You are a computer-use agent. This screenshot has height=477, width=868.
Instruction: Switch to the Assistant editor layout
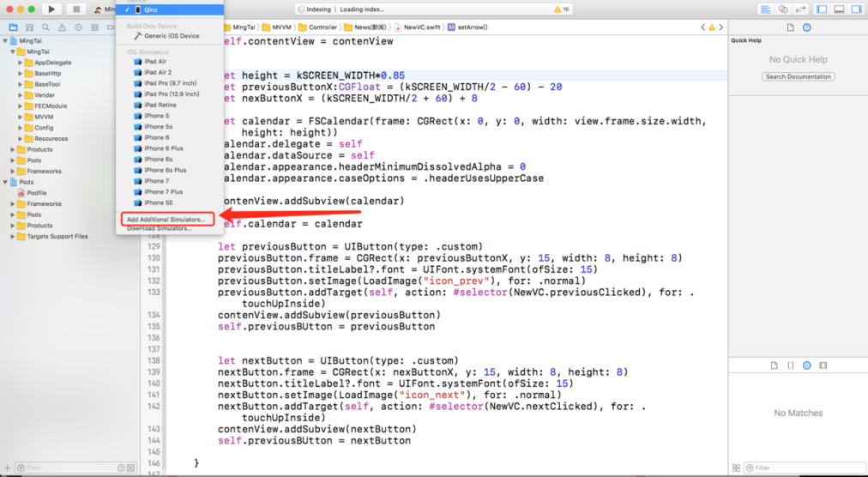coord(783,9)
